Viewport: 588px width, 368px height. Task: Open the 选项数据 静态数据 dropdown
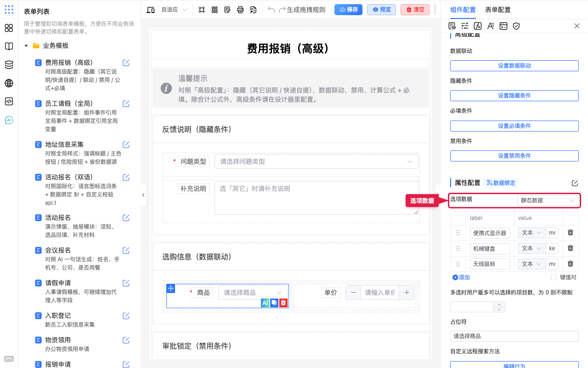coord(548,201)
